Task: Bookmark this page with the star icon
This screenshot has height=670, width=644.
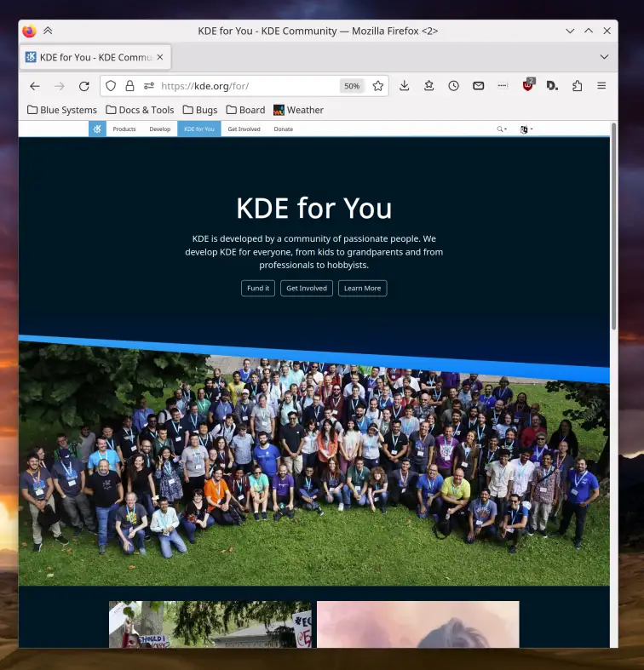Action: 378,86
